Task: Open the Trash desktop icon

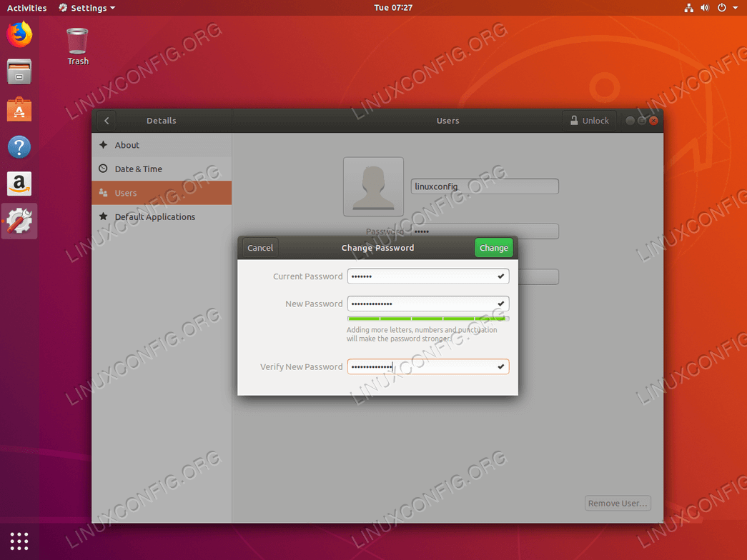Action: (x=77, y=46)
